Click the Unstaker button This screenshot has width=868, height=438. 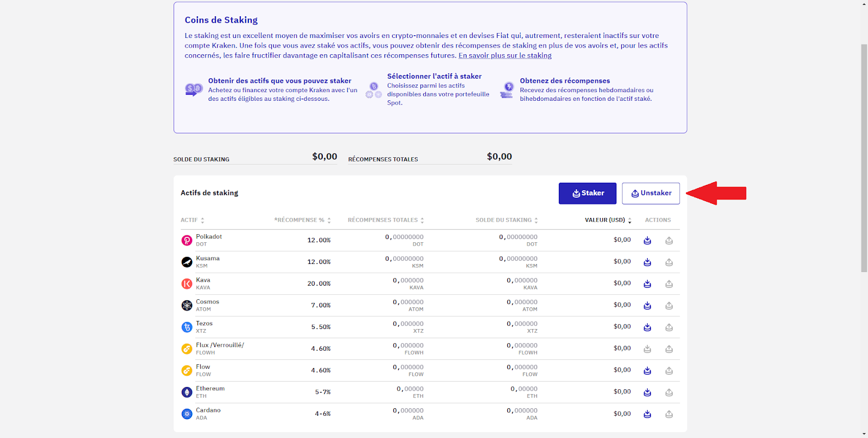[x=651, y=193]
